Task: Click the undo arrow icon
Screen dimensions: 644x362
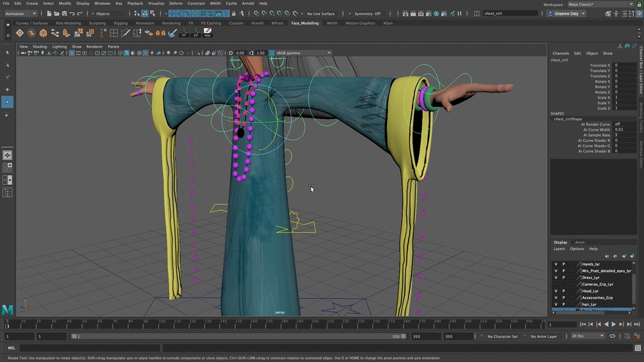Action: point(72,13)
